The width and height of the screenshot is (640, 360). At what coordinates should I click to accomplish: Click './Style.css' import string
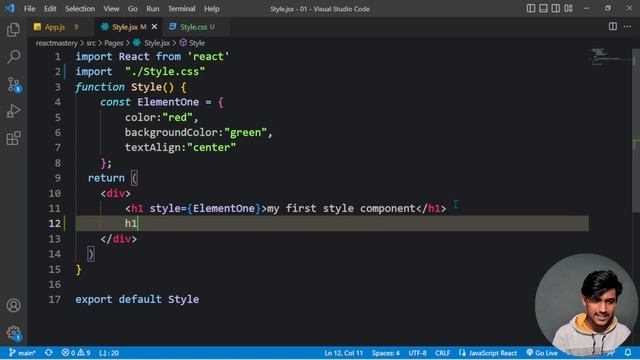(x=165, y=71)
